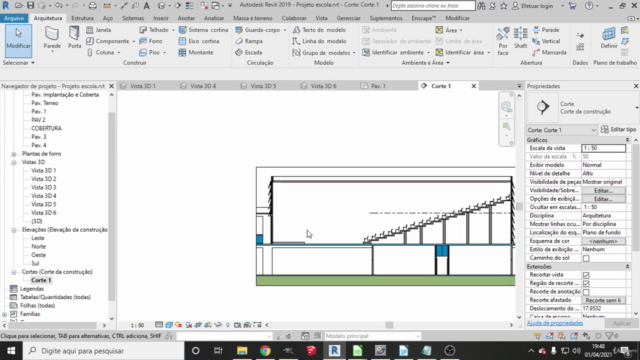
Task: Select Vista 3D 2 in project browser
Action: click(x=44, y=179)
